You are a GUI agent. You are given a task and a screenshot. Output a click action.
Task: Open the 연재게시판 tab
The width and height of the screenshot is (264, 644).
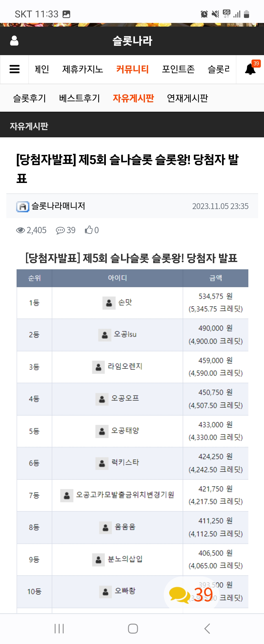coord(187,98)
